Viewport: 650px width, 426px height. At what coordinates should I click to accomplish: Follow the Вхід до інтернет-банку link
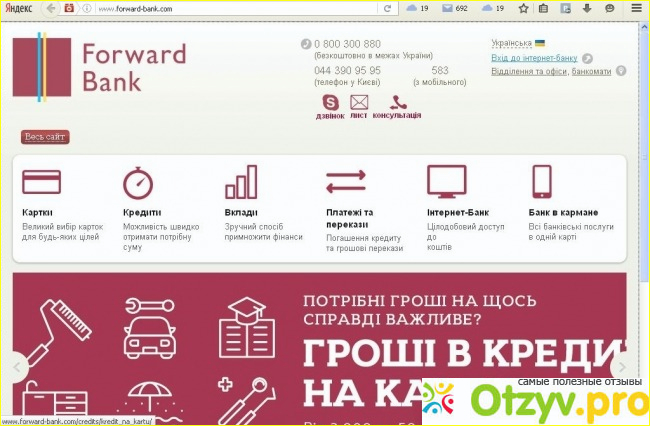coord(535,58)
